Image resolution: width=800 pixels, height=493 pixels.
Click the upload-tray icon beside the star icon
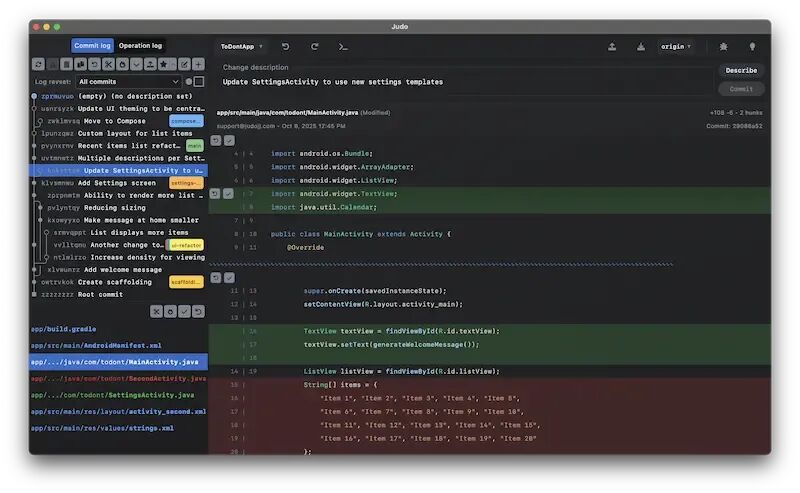click(x=150, y=64)
